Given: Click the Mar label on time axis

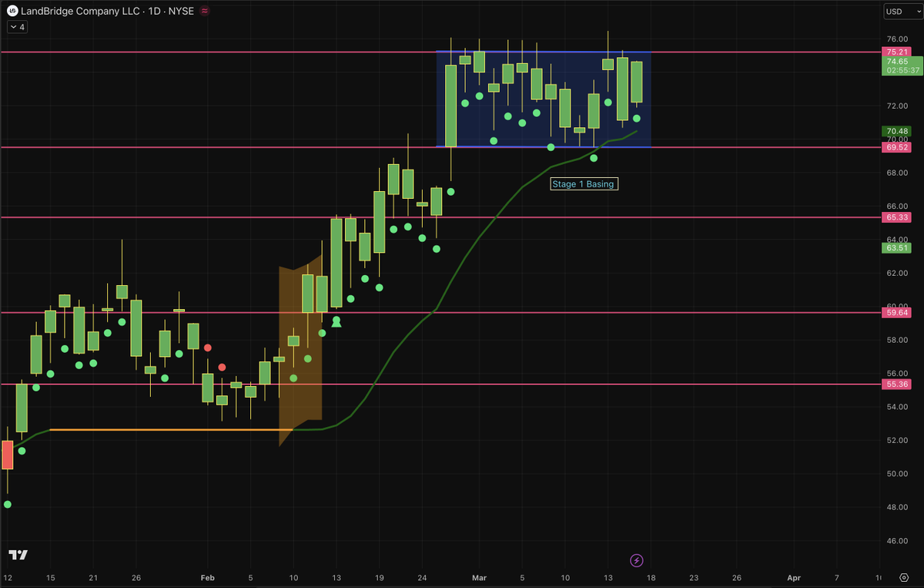Looking at the screenshot, I should pyautogui.click(x=478, y=577).
